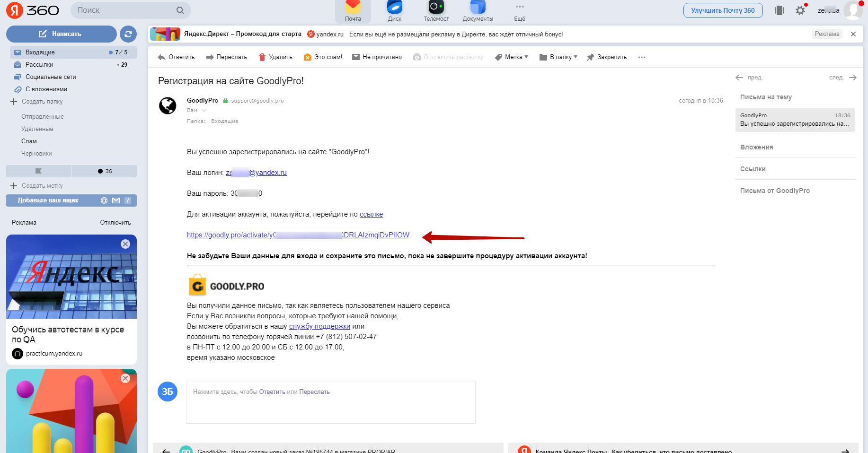Go to previous message via пред. arrow
The image size is (868, 453).
pos(749,78)
